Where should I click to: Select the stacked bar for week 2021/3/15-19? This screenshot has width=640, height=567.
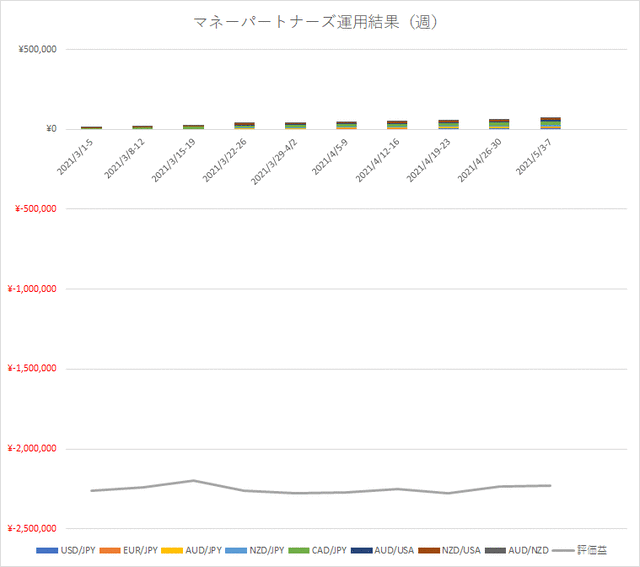193,127
